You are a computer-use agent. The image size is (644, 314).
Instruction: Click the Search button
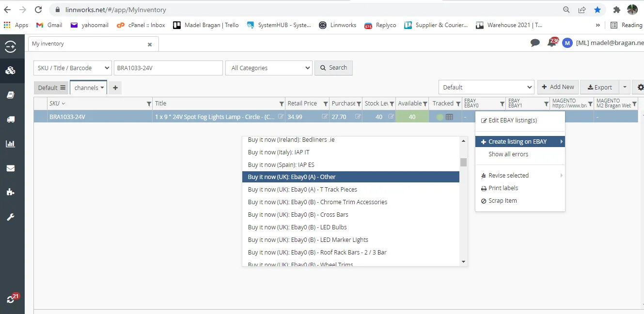coord(333,68)
